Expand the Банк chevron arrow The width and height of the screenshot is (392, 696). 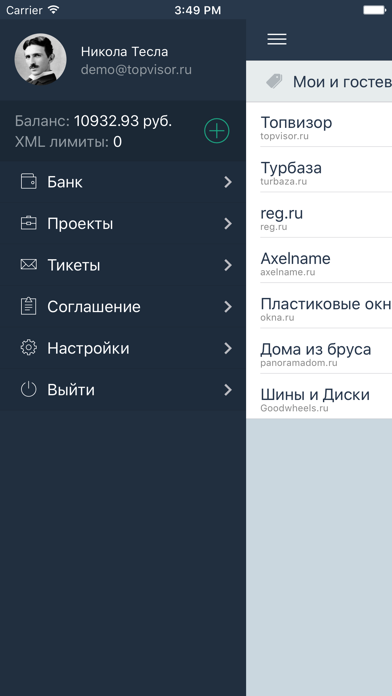(x=228, y=182)
